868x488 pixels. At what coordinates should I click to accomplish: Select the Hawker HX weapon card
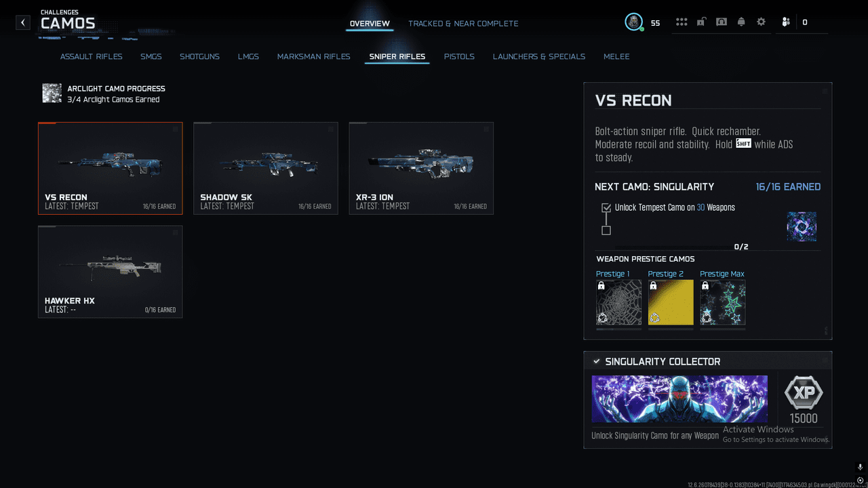(x=110, y=272)
